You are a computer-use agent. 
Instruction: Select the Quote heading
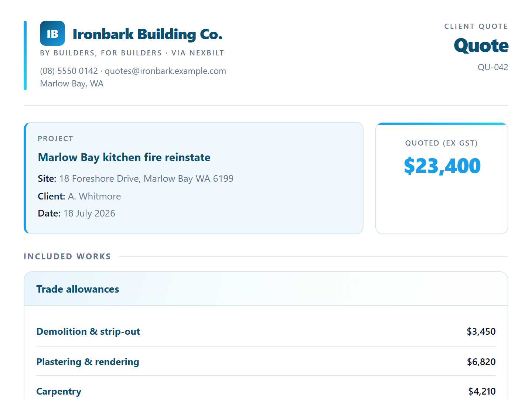pyautogui.click(x=481, y=45)
